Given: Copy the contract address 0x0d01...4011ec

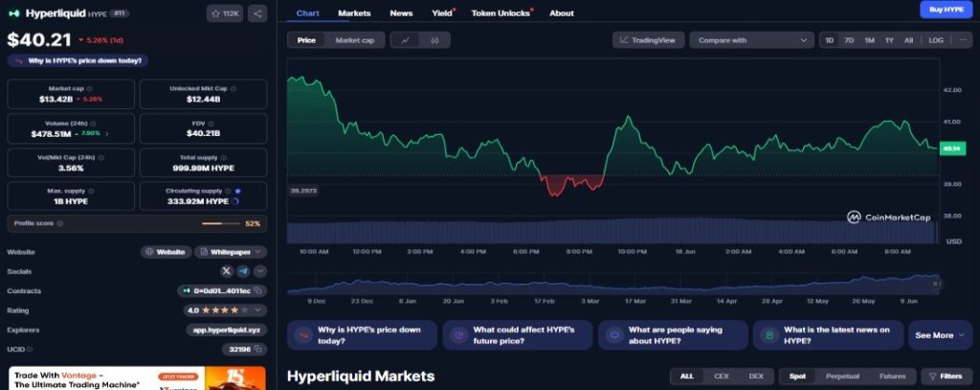Looking at the screenshot, I should tap(257, 291).
